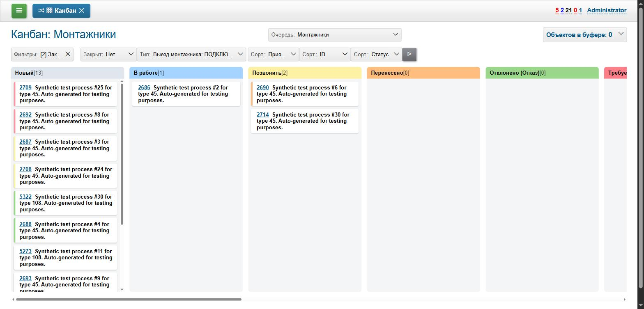Open the Сорт. Статус dropdown

[x=376, y=54]
